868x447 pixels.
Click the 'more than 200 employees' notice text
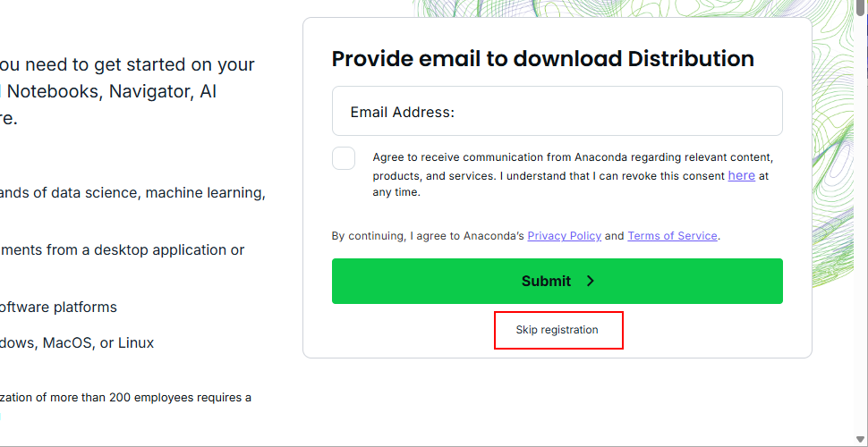pos(125,397)
